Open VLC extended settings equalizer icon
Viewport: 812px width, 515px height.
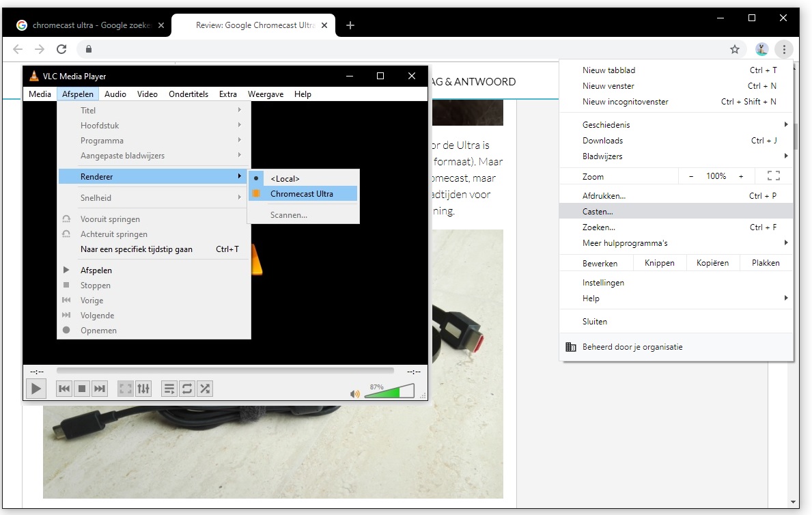coord(143,389)
